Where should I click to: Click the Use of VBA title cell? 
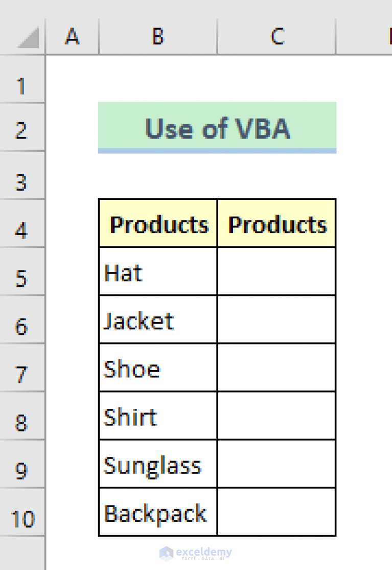point(217,128)
